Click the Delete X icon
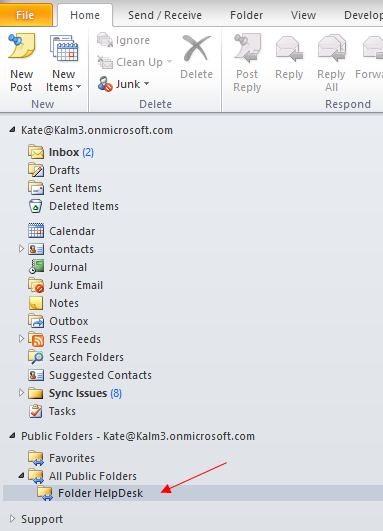The height and width of the screenshot is (531, 383). pos(196,48)
